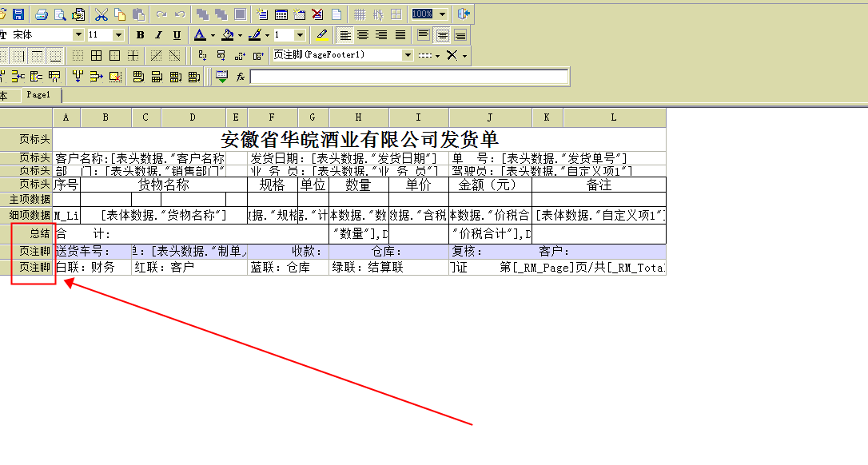The image size is (868, 465).
Task: Select column header H
Action: tap(359, 117)
